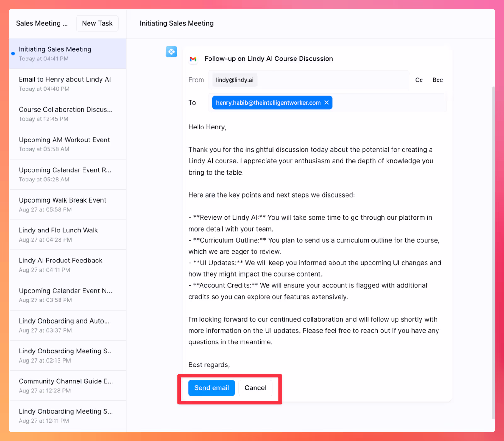Open Upcoming Walk Break Event task
Screen dimensions: 504x441
68,204
